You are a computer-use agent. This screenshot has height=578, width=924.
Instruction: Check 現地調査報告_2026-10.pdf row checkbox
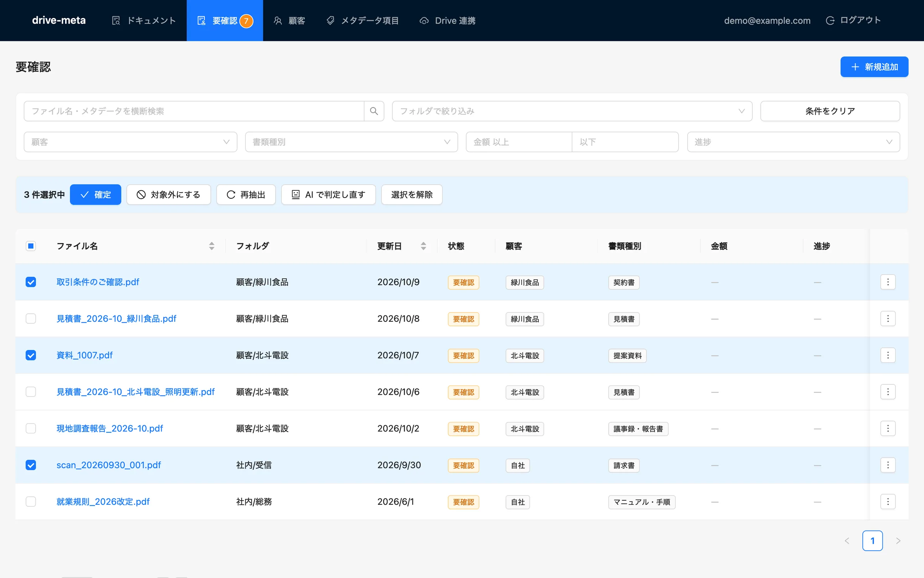(31, 428)
